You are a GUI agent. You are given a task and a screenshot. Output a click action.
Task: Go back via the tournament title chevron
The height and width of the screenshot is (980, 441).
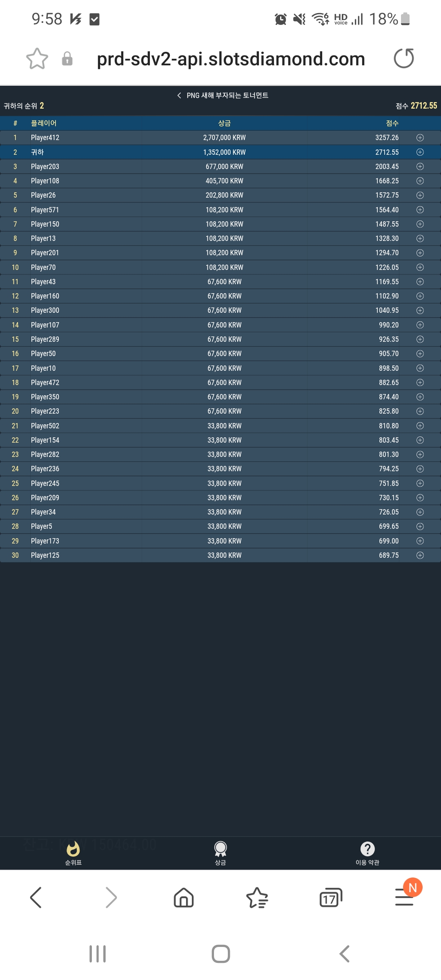tap(179, 96)
